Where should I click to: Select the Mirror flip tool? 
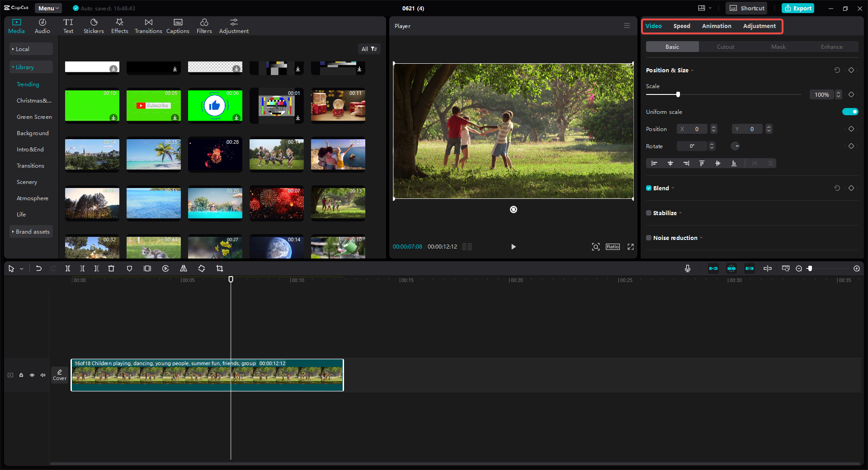pyautogui.click(x=183, y=268)
